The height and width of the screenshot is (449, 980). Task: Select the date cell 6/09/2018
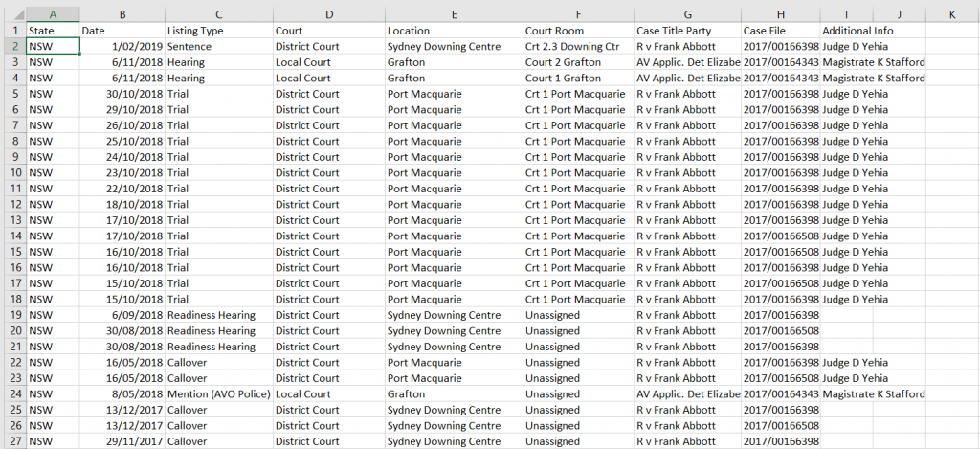[122, 315]
